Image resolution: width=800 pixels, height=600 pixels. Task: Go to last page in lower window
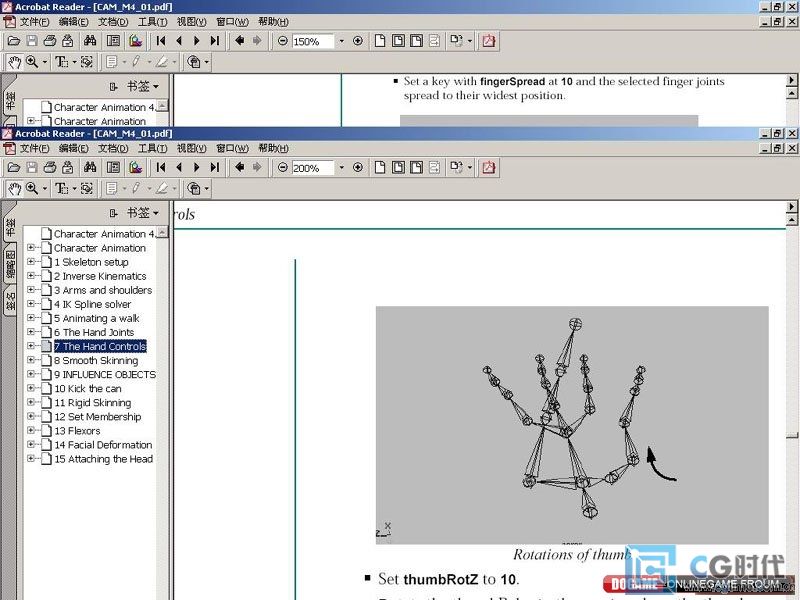(215, 167)
